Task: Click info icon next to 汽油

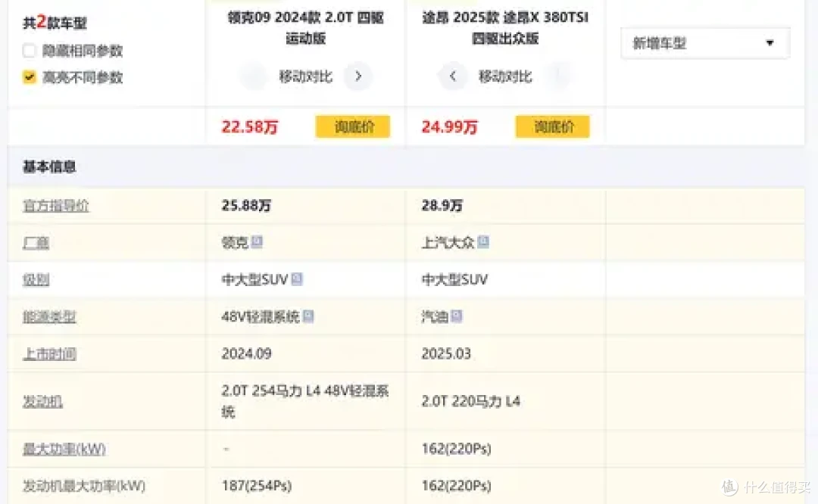Action: coord(457,316)
